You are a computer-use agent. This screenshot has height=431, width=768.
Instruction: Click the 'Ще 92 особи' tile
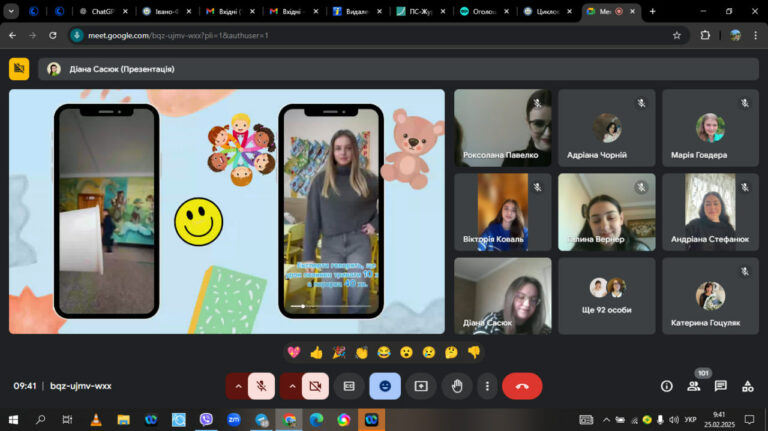(606, 296)
